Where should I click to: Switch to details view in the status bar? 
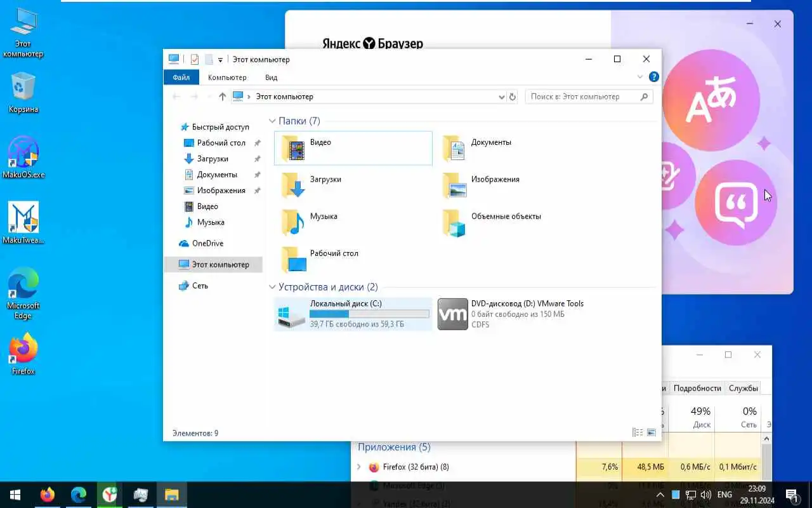pos(638,432)
